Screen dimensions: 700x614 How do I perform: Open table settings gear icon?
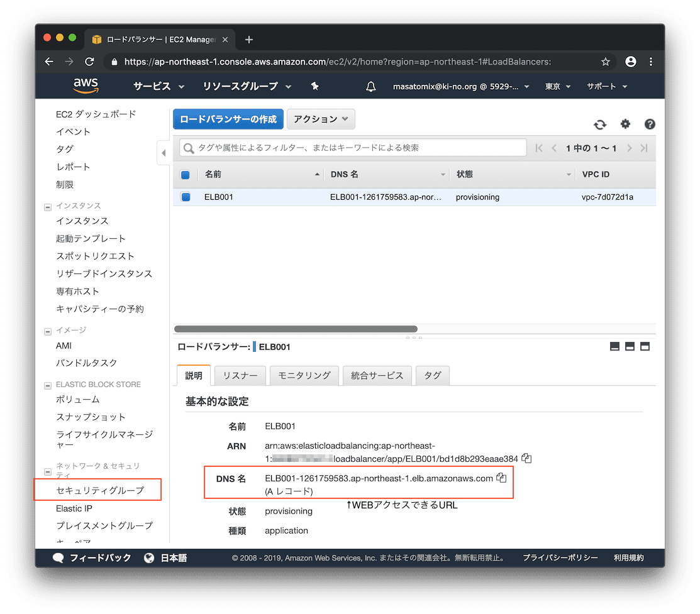pos(625,124)
